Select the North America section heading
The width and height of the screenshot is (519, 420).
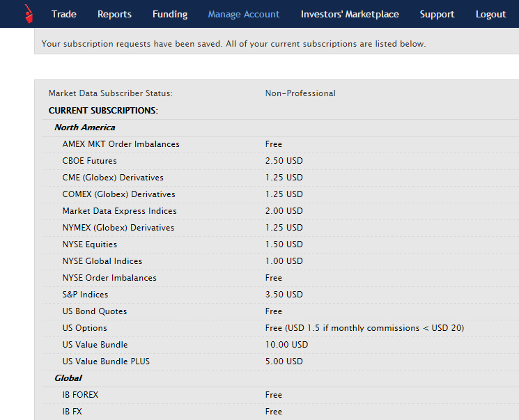[84, 127]
